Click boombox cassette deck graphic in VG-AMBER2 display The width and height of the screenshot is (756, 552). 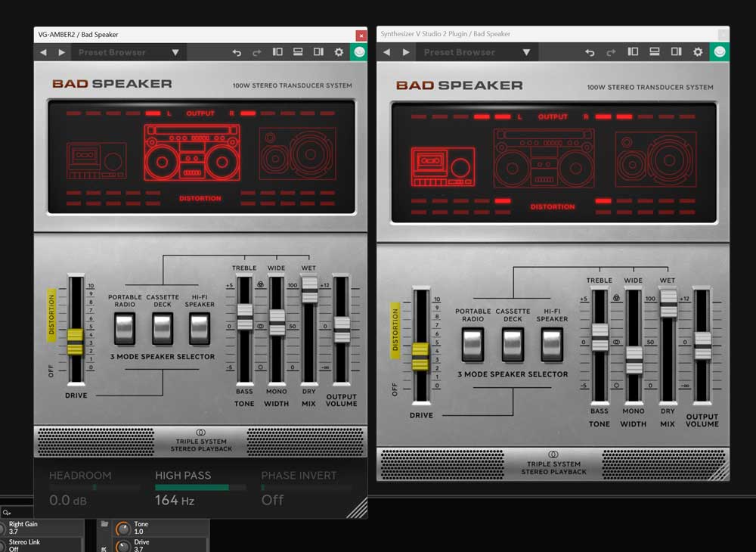click(192, 153)
